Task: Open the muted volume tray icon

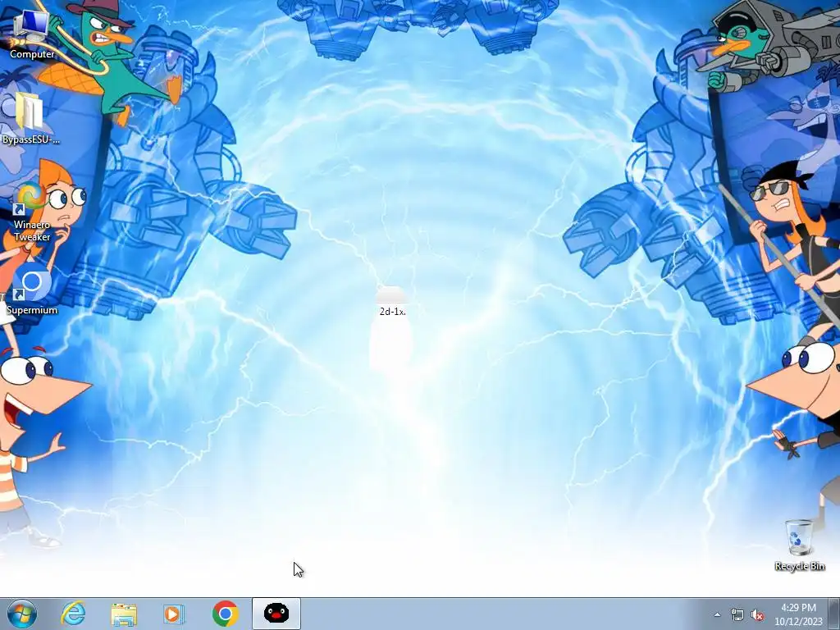Action: 757,615
